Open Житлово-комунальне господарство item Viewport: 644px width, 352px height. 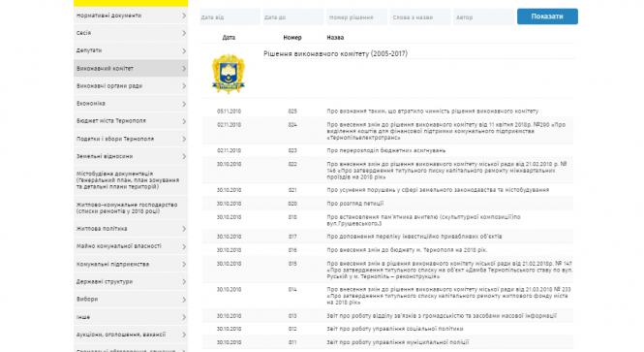point(131,208)
